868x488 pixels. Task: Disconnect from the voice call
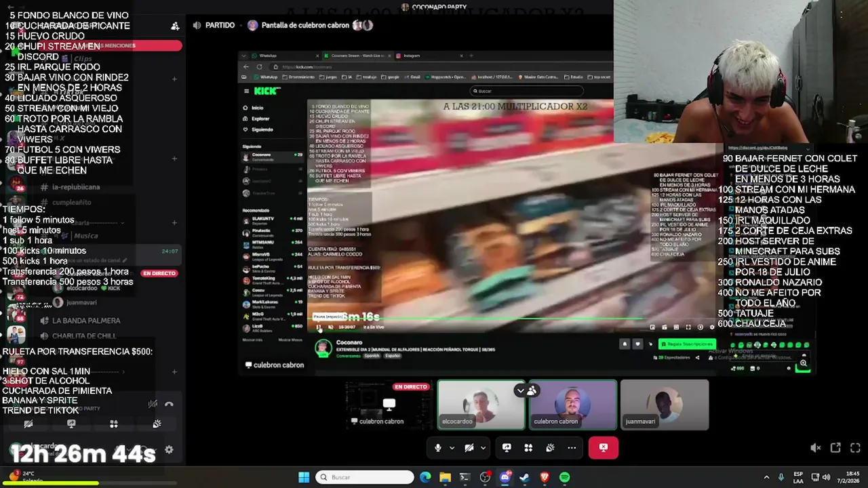[x=604, y=448]
